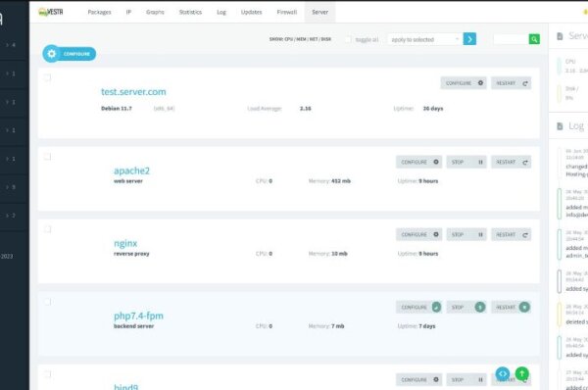Open the bind9 service link
Viewport: 588px width, 390px height.
click(126, 386)
